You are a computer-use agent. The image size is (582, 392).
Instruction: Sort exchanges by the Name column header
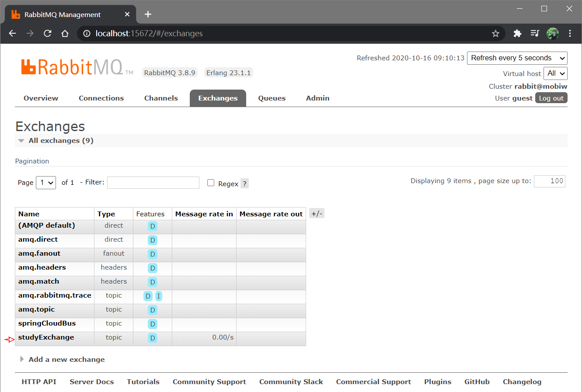(29, 214)
